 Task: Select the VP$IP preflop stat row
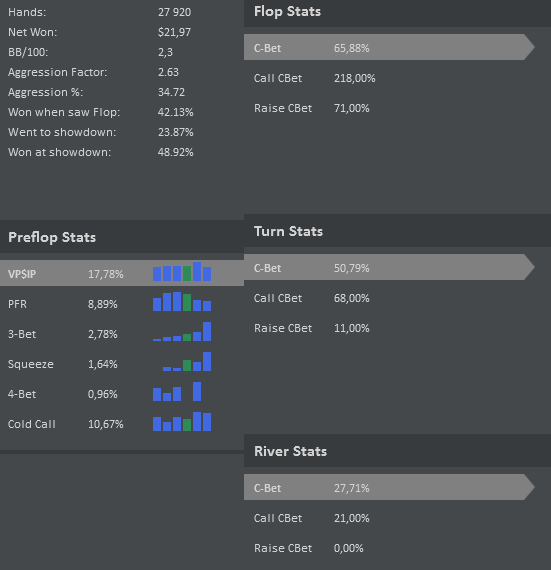122,273
